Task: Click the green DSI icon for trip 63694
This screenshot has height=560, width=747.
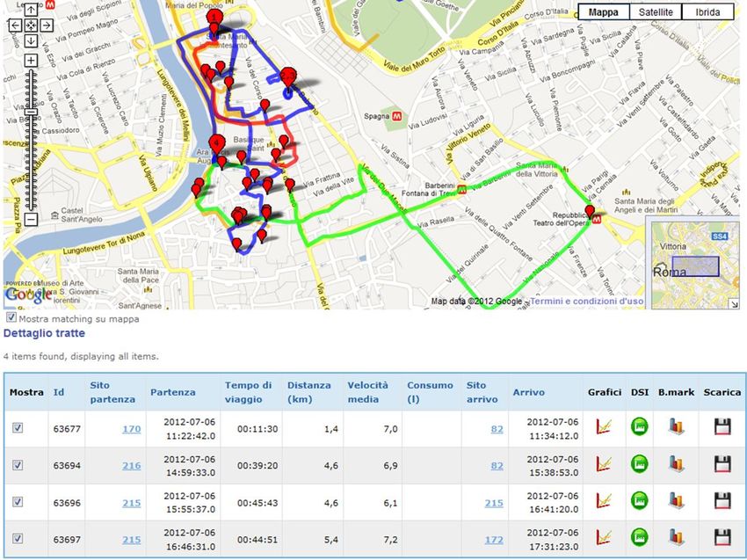Action: [639, 464]
